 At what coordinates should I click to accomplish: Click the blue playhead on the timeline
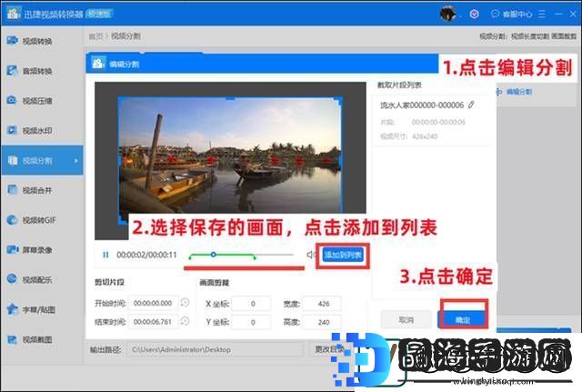click(213, 255)
